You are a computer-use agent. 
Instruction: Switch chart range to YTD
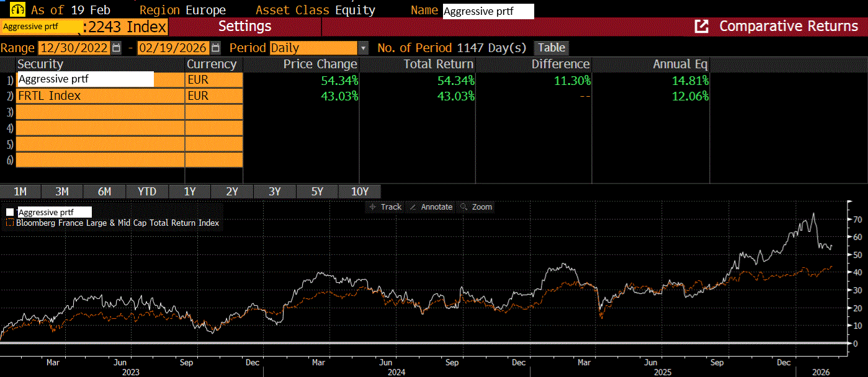(x=147, y=192)
